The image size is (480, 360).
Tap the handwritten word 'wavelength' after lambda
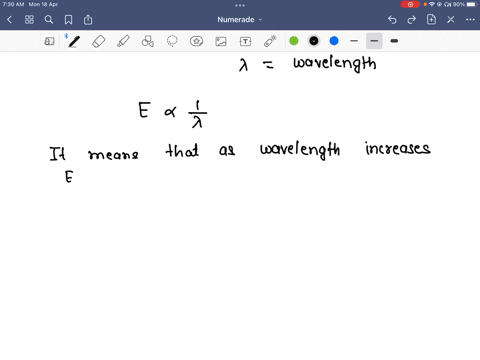coord(335,63)
